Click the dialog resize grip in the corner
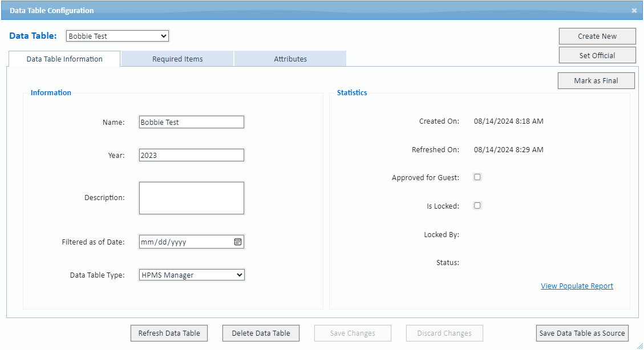644x350 pixels. click(x=640, y=346)
